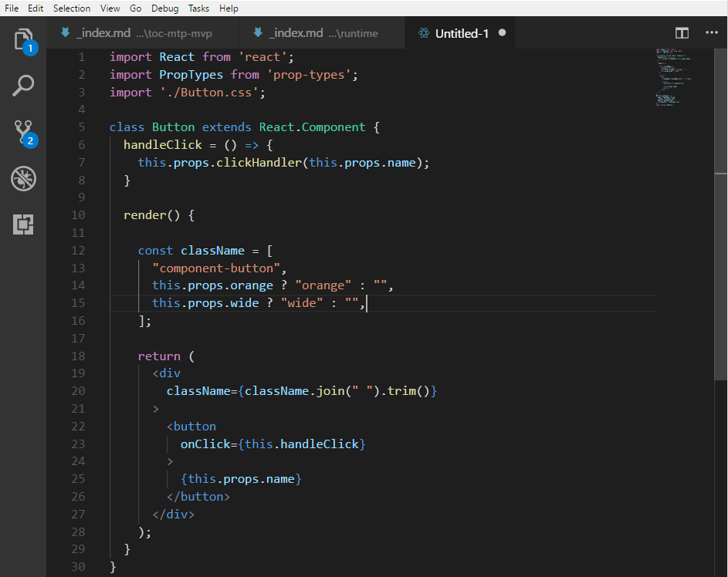Close the unsaved Untitled-1 tab dot
This screenshot has height=577, width=728.
[502, 33]
